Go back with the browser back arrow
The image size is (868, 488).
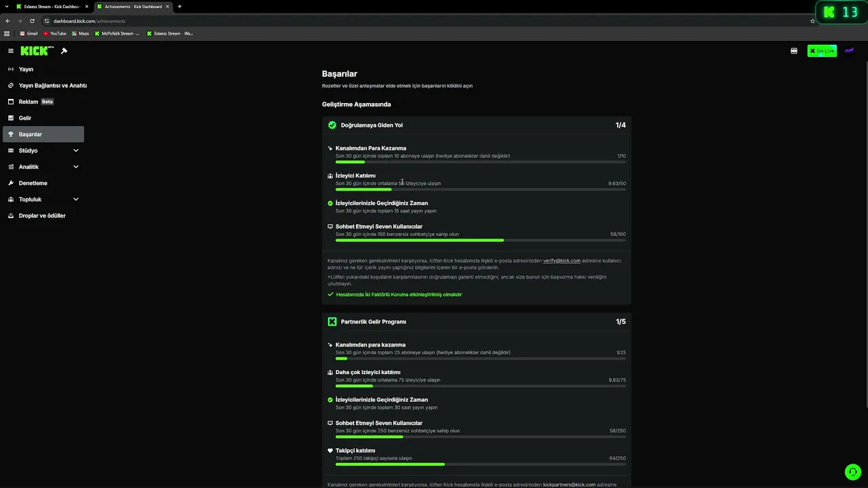[x=7, y=21]
